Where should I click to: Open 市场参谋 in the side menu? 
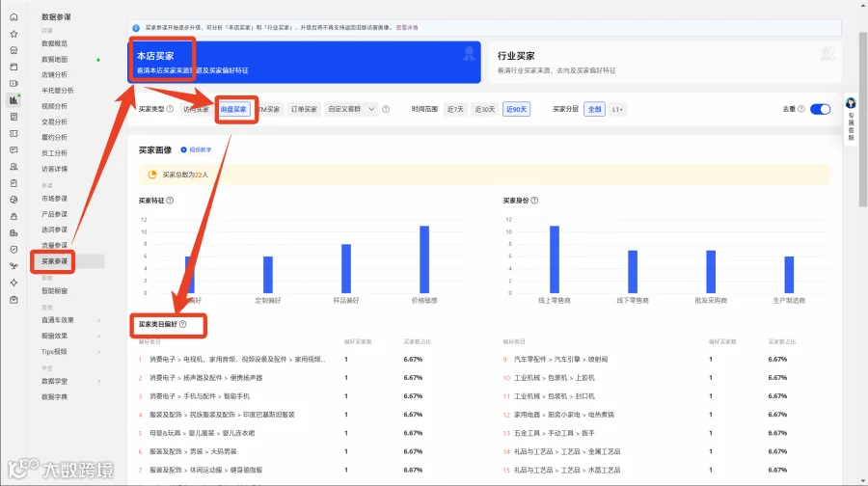(54, 199)
